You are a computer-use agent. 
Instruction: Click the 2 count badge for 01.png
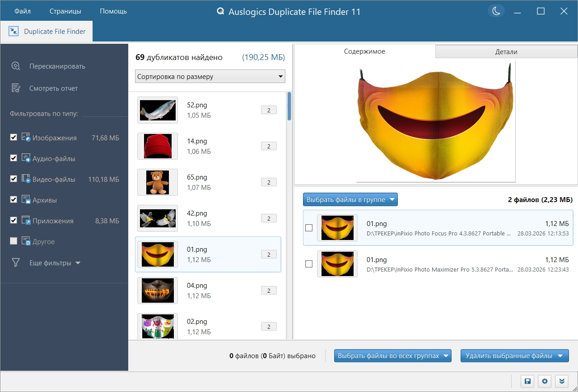click(x=269, y=254)
